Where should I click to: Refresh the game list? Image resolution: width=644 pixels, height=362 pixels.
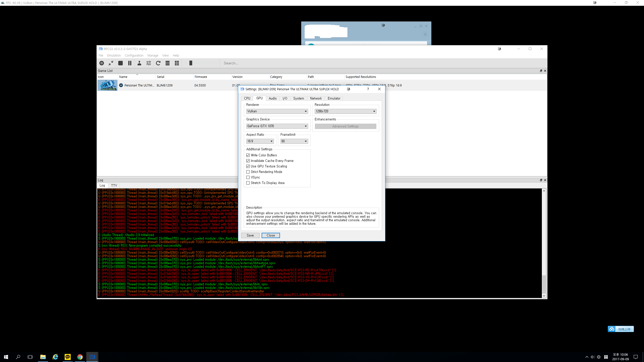[158, 63]
